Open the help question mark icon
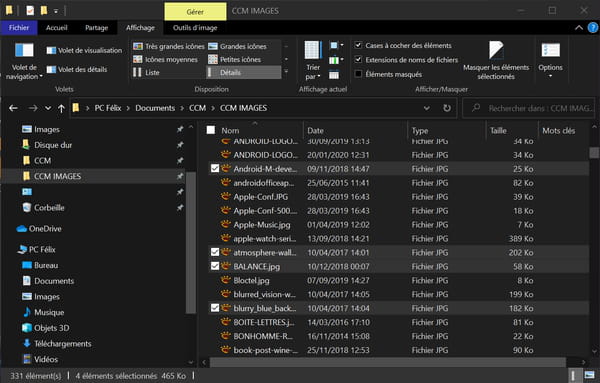Screen dimensions: 600x383 click(x=593, y=28)
